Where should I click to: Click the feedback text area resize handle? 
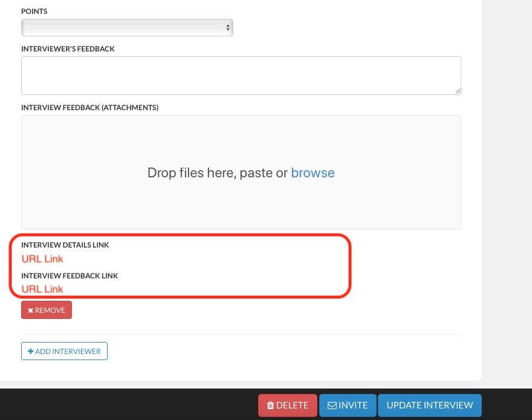tap(458, 91)
